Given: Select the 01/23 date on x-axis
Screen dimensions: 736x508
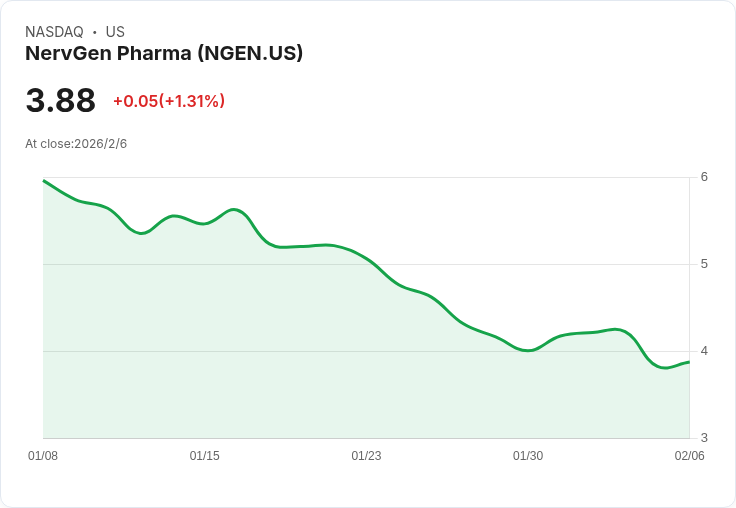Looking at the screenshot, I should [x=366, y=456].
